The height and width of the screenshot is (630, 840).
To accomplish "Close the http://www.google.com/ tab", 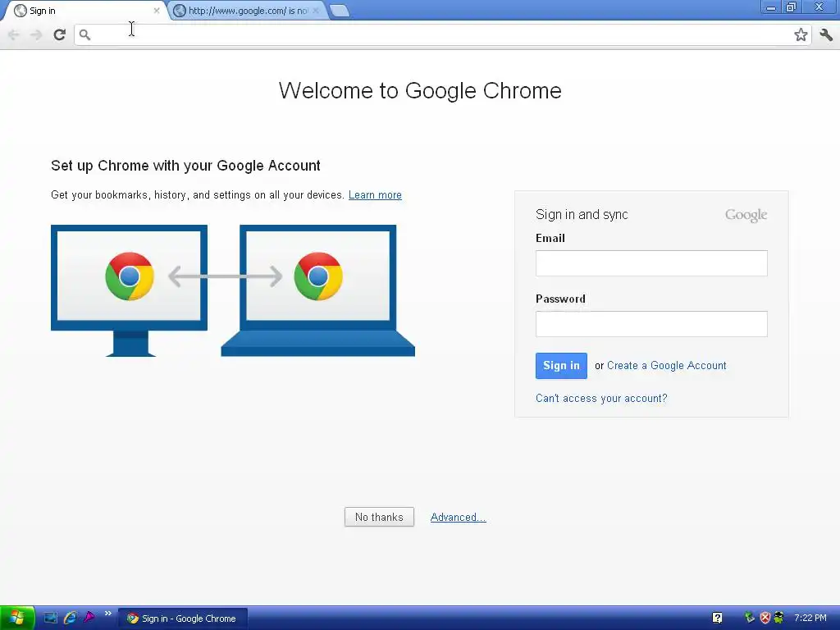I will coord(316,11).
